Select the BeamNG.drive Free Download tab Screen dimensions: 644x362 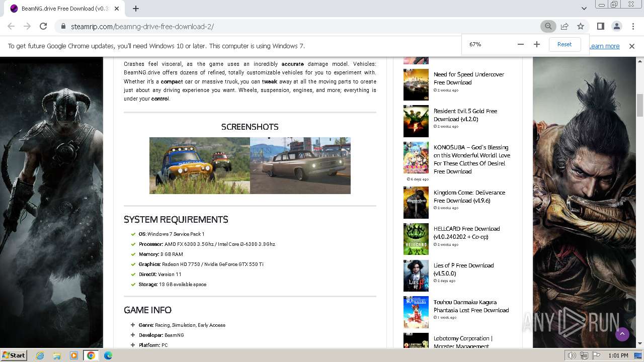coord(64,9)
